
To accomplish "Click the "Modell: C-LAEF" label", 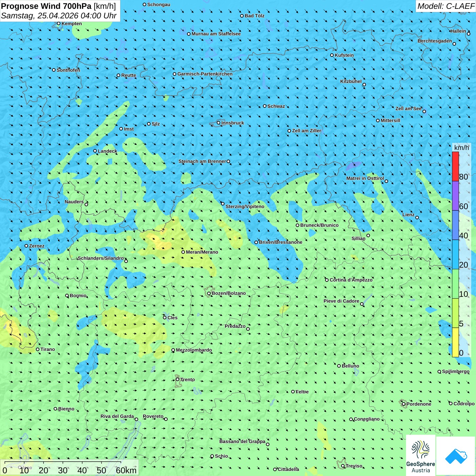I will (x=446, y=6).
